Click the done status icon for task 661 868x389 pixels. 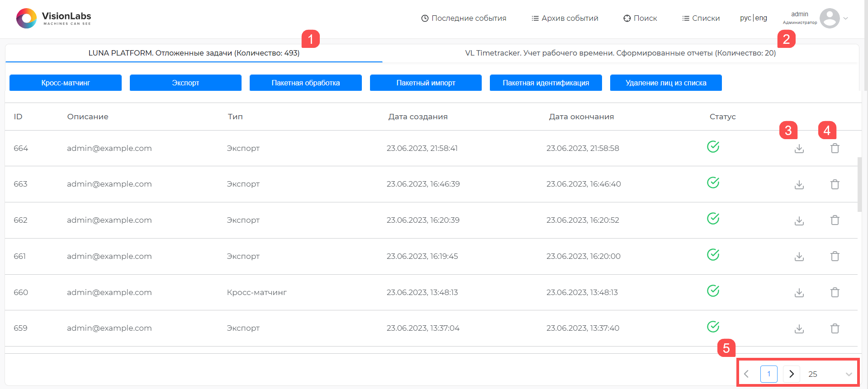(713, 255)
